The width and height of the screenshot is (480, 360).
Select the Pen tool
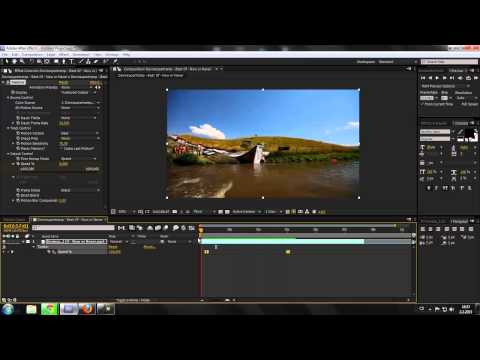[64, 62]
